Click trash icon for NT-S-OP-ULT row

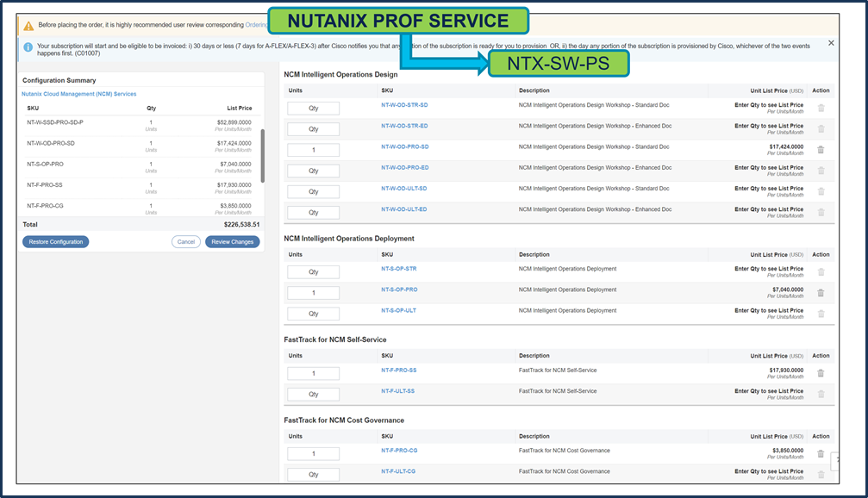821,314
